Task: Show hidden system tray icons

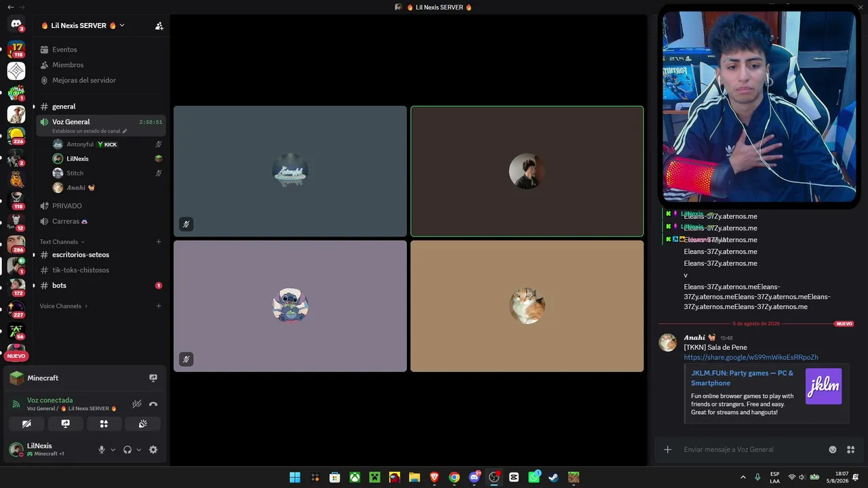Action: tap(743, 477)
